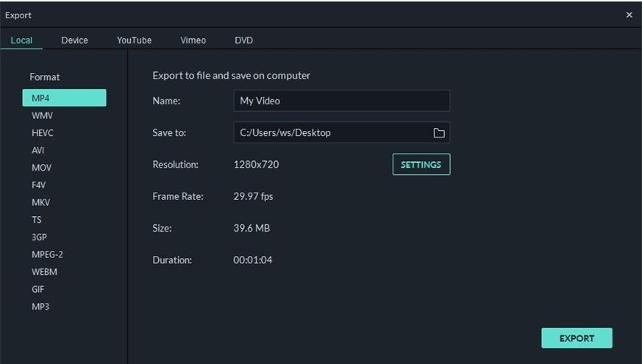Viewport: 642px width, 364px height.
Task: Select MP3 audio format
Action: click(x=40, y=307)
